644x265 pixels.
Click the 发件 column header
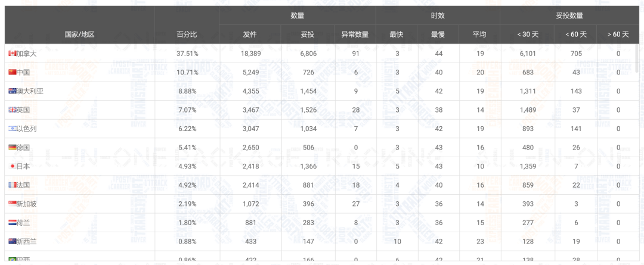[x=250, y=35]
